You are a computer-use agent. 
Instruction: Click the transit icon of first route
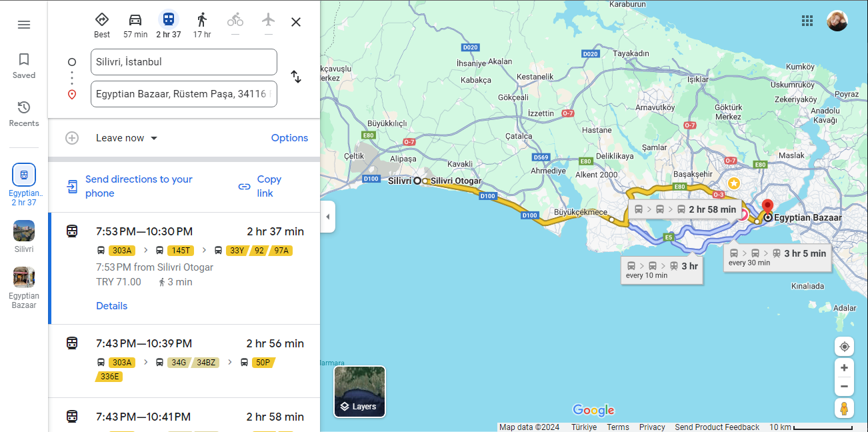pos(72,231)
